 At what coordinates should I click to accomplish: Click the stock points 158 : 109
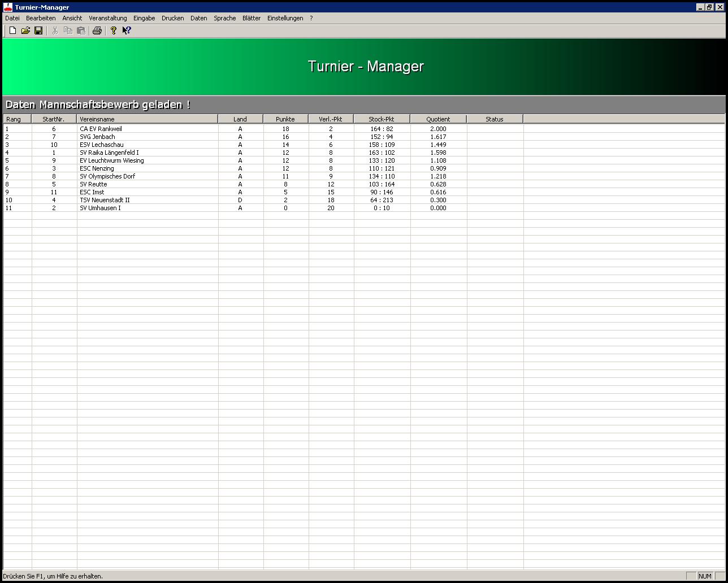tap(382, 145)
